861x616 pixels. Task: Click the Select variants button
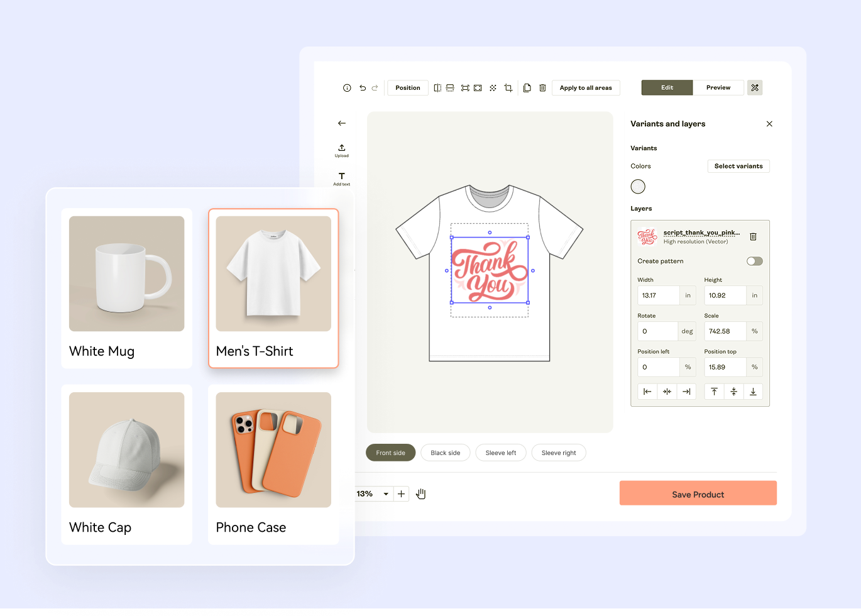pos(738,167)
